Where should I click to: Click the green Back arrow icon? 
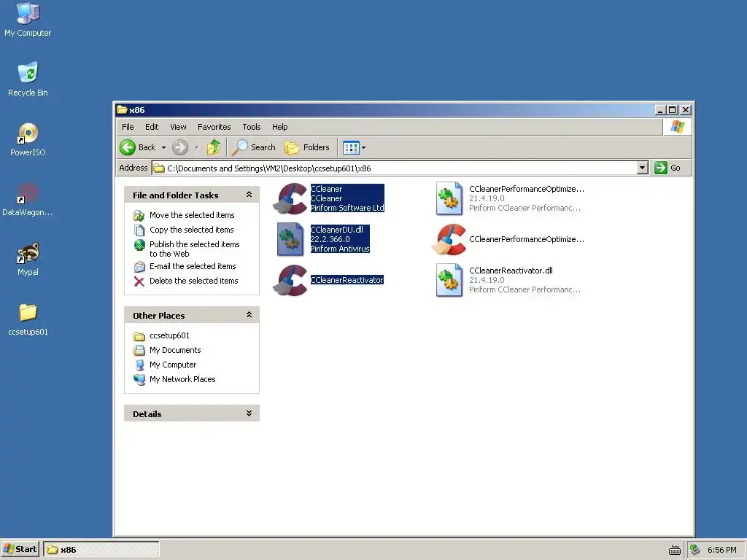click(x=128, y=147)
